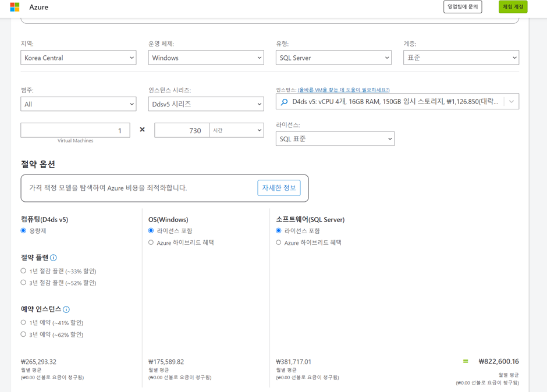Image resolution: width=547 pixels, height=392 pixels.
Task: Open the tier dropdown showing 표준
Action: [x=461, y=58]
